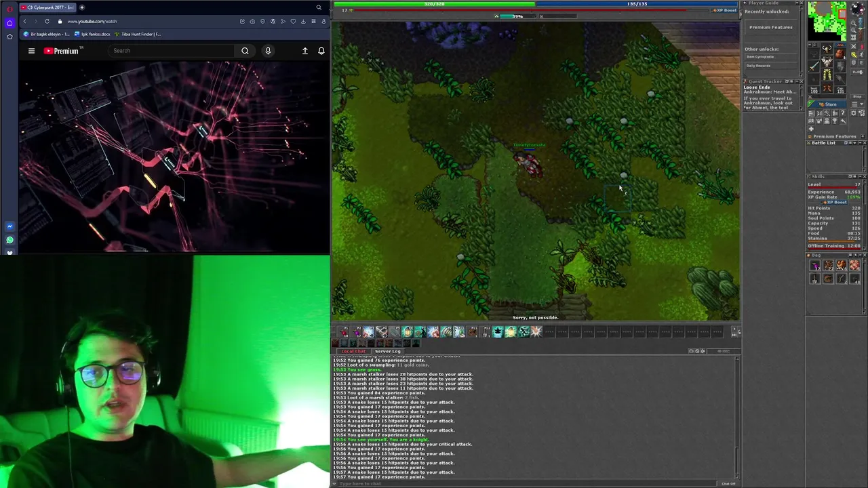The width and height of the screenshot is (868, 488).
Task: Open the gear options icon
Action: [x=854, y=113]
